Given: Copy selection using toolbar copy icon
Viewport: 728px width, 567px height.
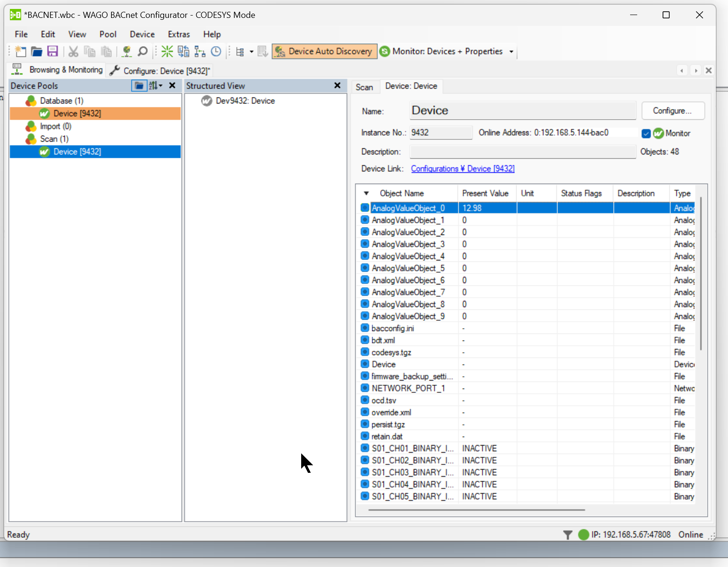Looking at the screenshot, I should [x=89, y=51].
